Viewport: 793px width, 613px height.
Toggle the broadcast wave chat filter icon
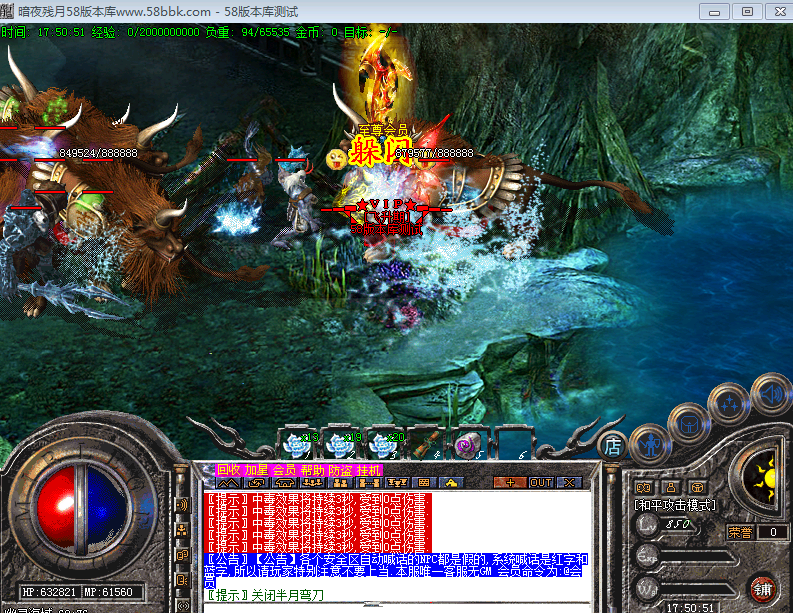[x=182, y=505]
